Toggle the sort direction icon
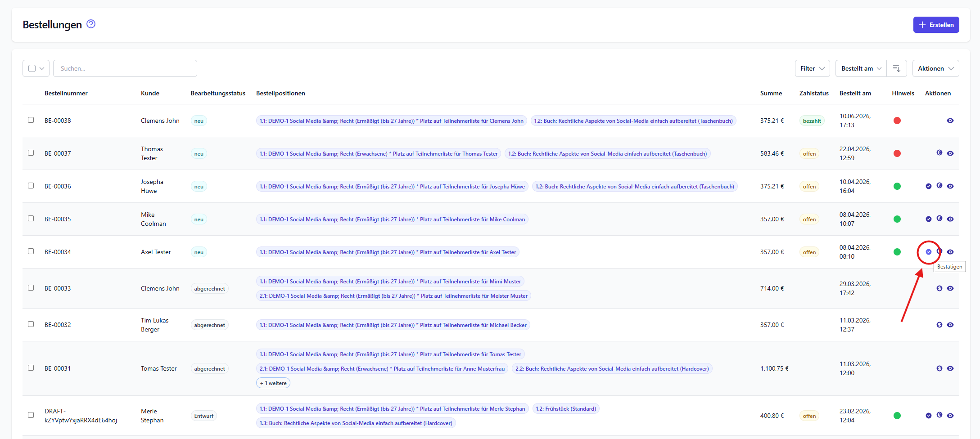Viewport: 980px width, 439px height. (897, 68)
